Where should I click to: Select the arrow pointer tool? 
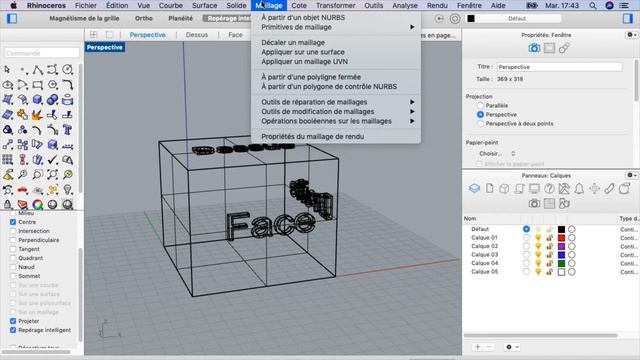point(7,70)
